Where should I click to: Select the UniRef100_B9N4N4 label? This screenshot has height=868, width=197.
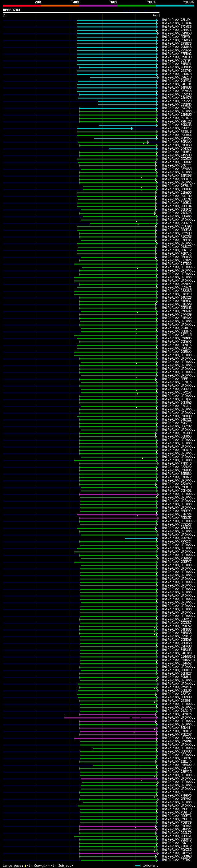pyautogui.click(x=176, y=728)
